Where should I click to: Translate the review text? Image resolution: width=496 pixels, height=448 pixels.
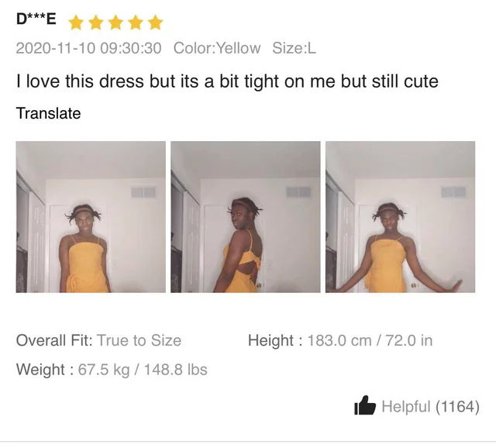(x=48, y=113)
